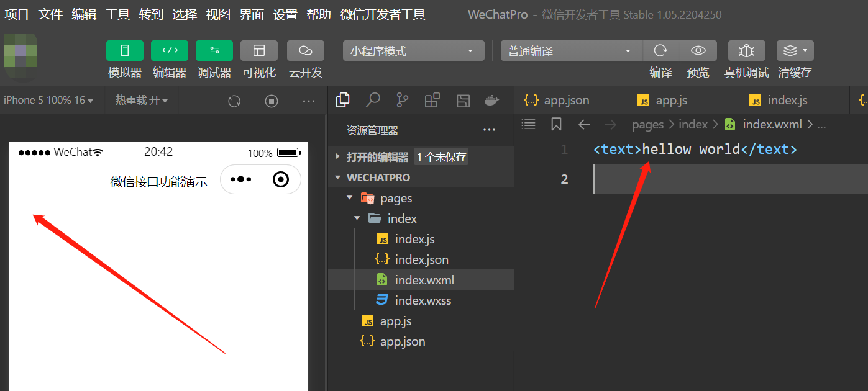
Task: Toggle the 调试器 debugger panel button
Action: (214, 51)
